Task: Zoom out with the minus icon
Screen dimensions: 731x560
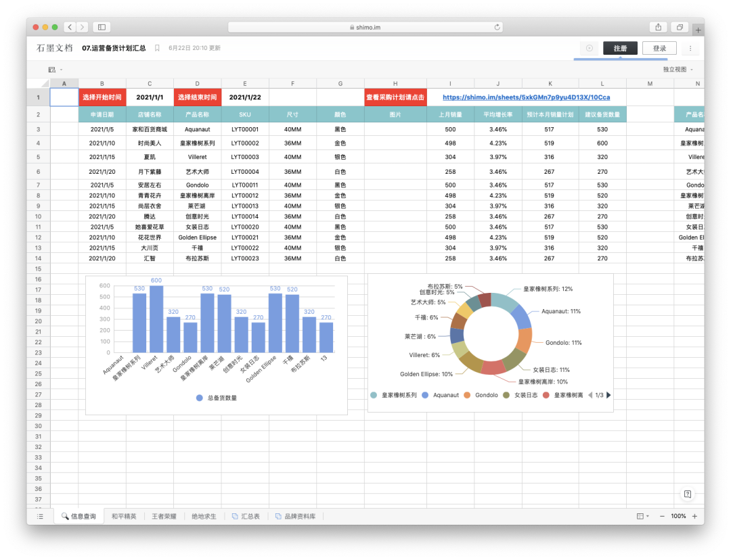Action: click(x=661, y=516)
